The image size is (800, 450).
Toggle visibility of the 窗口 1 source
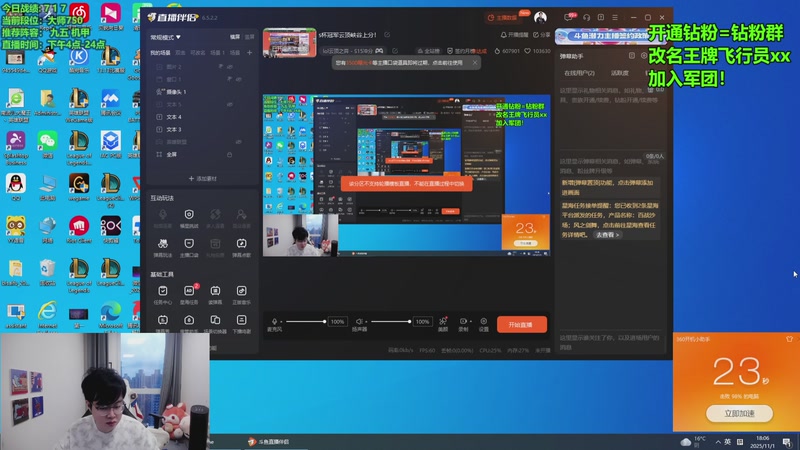tap(239, 79)
